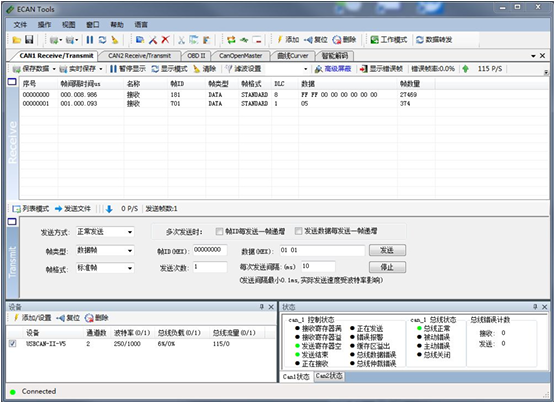Open the 发送方式 dropdown
Viewport: 554px width, 402px height.
point(105,232)
